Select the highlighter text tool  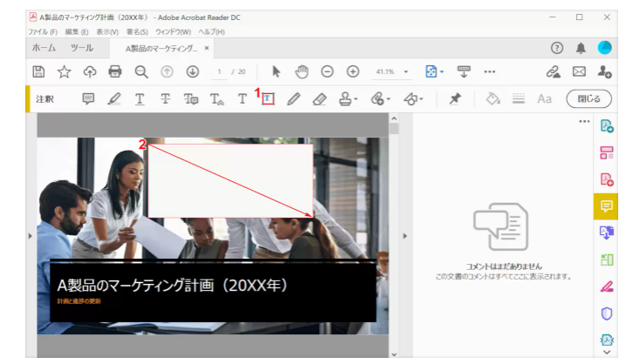(114, 99)
